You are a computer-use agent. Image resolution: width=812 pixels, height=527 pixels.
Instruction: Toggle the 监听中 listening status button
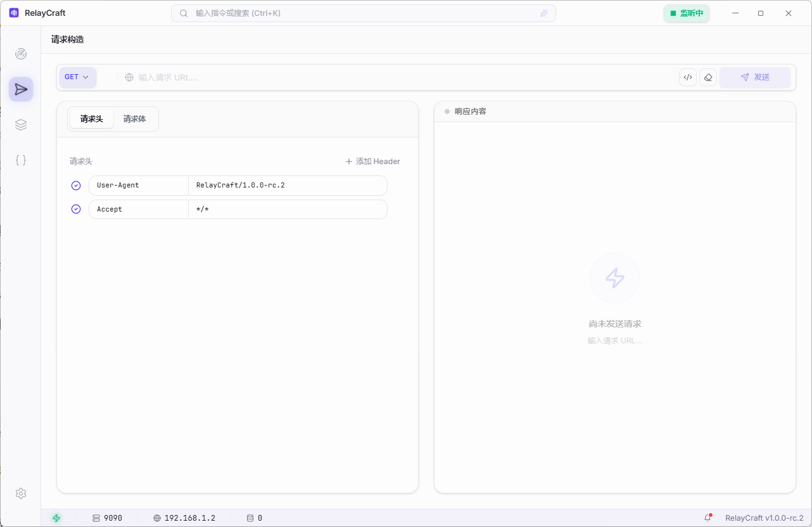tap(687, 13)
